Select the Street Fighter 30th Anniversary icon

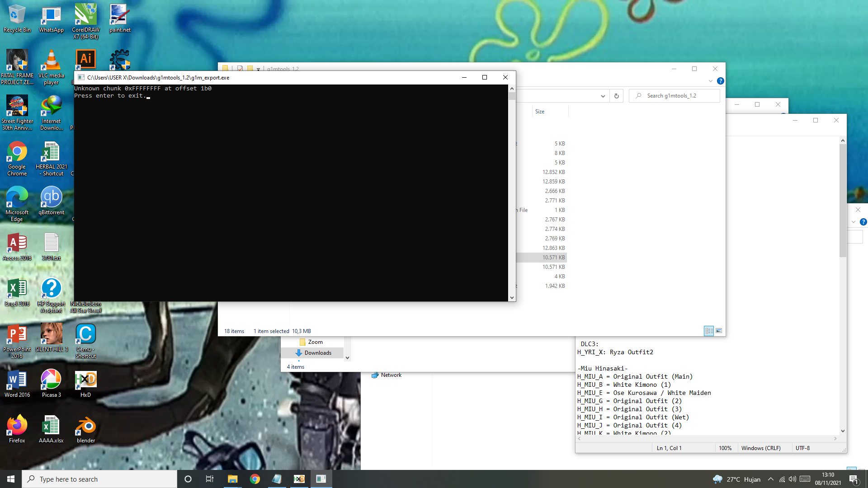click(x=17, y=113)
